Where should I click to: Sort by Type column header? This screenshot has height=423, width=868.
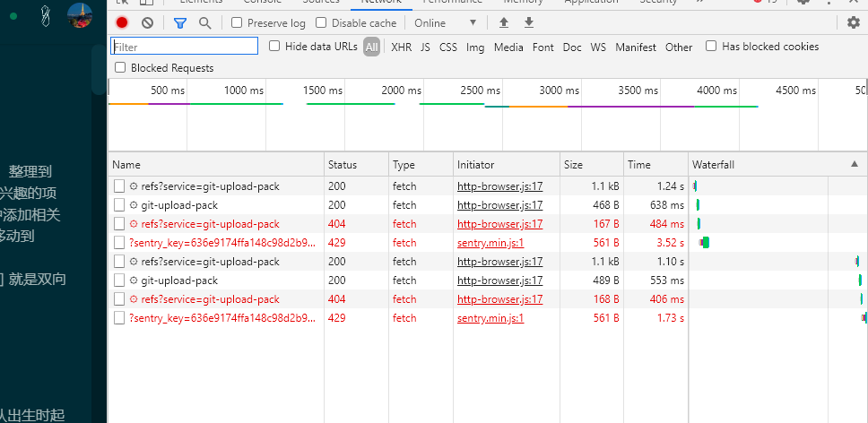click(x=421, y=165)
